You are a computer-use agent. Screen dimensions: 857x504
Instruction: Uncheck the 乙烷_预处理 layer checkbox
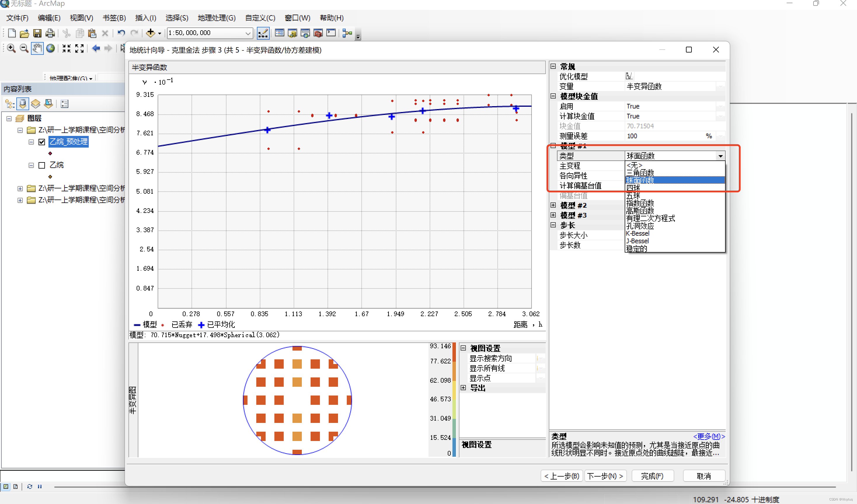tap(42, 142)
